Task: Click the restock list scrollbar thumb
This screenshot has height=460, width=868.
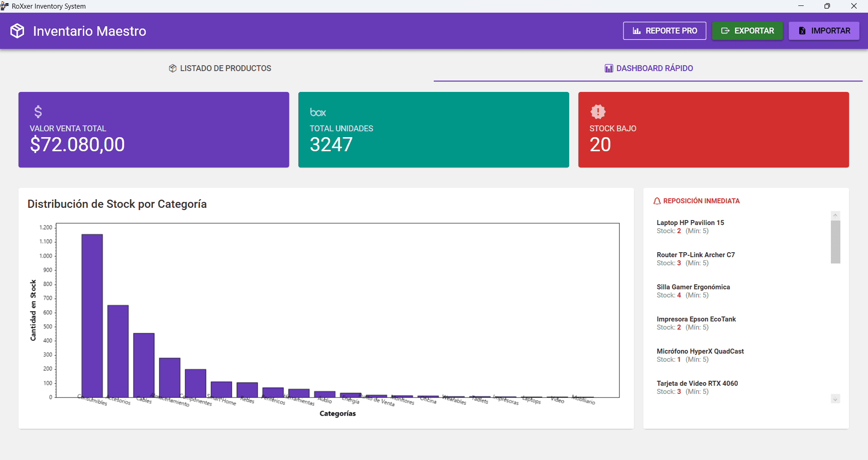Action: (835, 242)
